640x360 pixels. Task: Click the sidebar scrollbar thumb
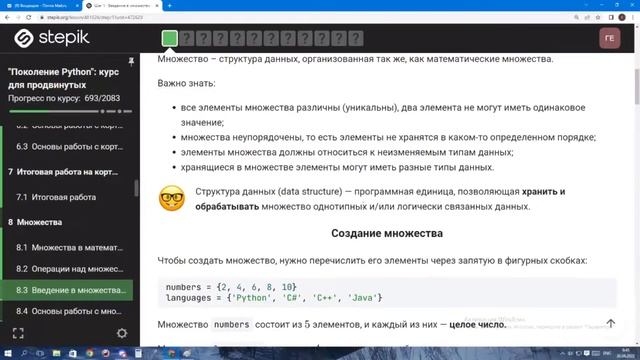click(136, 189)
